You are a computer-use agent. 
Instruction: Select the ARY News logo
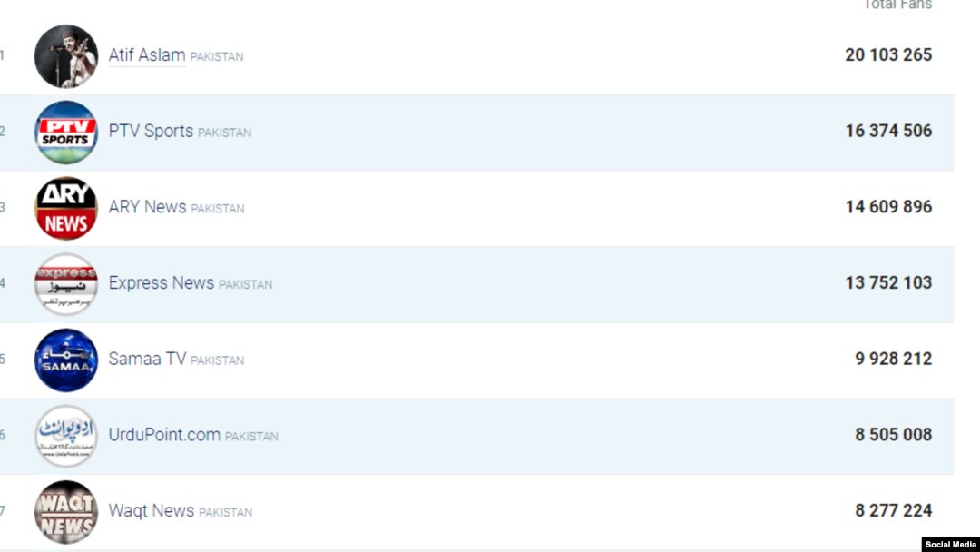point(65,208)
